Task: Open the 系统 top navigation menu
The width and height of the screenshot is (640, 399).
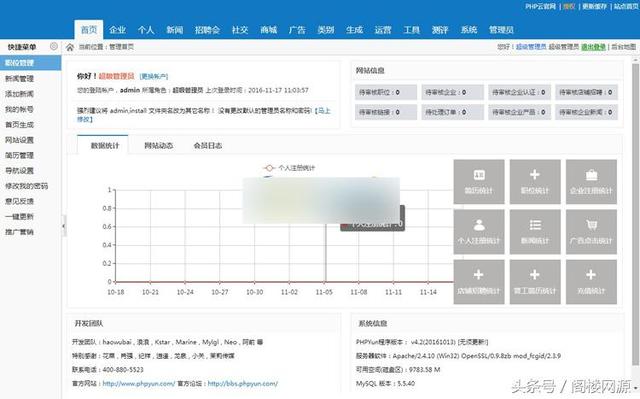Action: tap(469, 30)
